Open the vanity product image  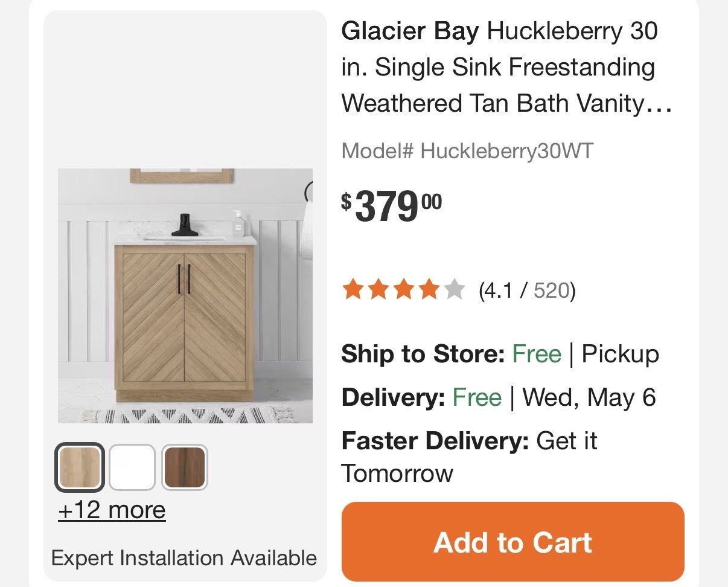click(x=185, y=296)
